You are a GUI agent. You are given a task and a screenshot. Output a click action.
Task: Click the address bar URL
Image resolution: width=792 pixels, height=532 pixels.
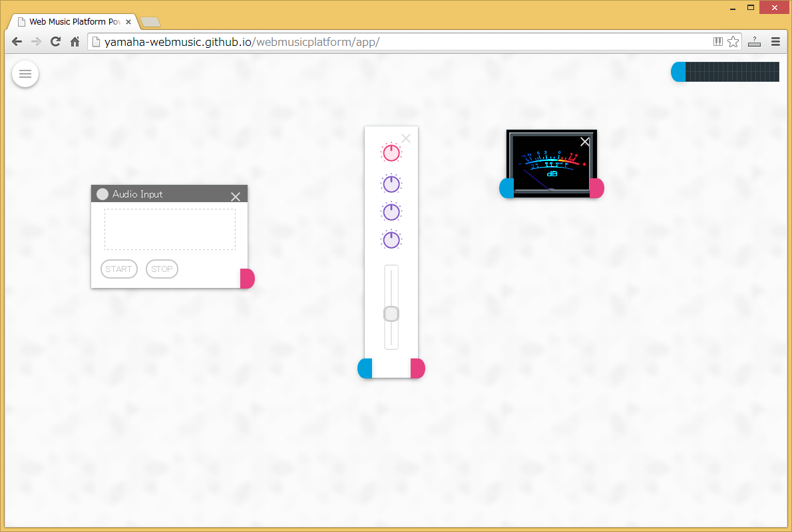click(242, 42)
